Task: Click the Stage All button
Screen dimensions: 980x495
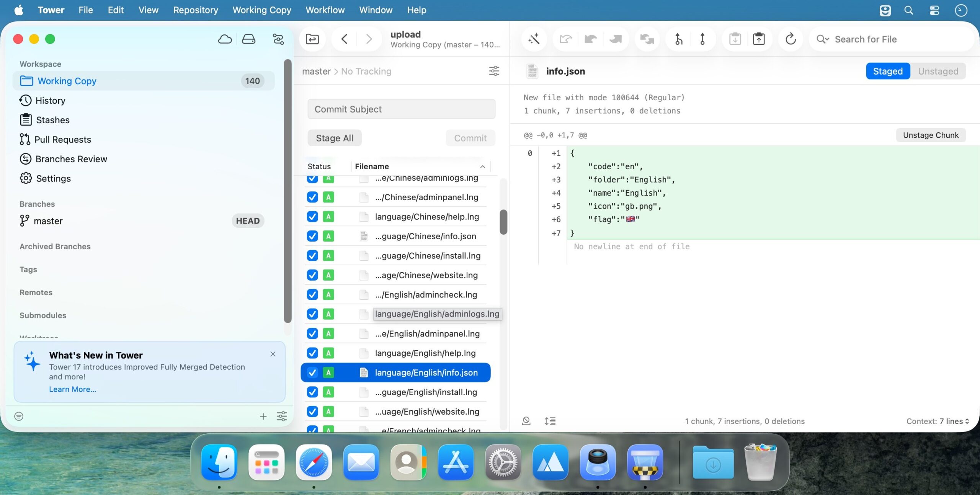Action: click(x=335, y=138)
